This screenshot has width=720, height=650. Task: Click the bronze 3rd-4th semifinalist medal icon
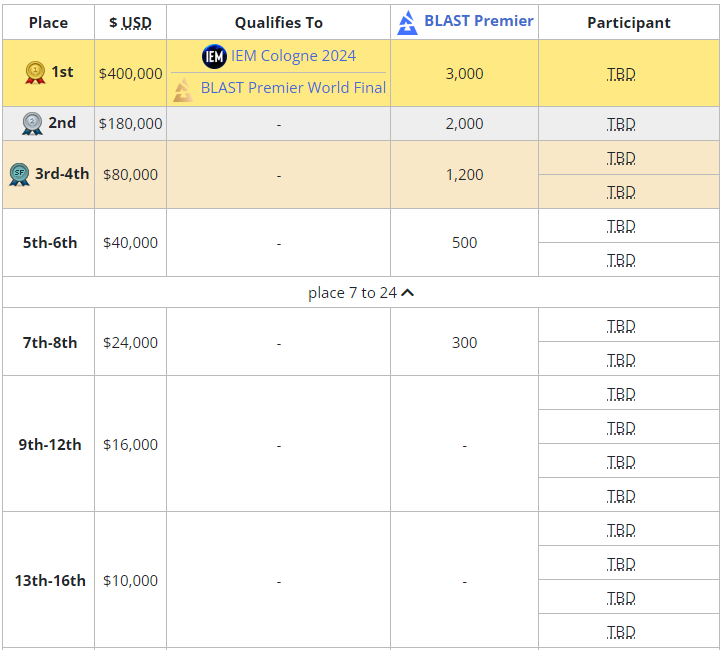(19, 174)
